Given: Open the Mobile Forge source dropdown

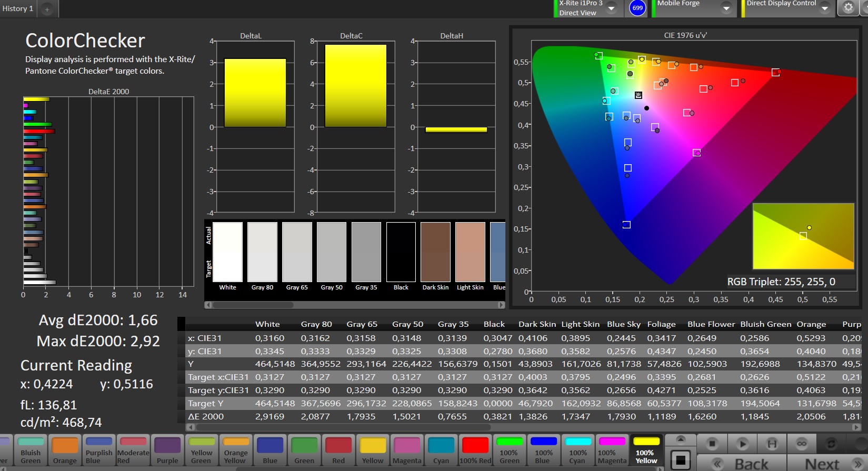Looking at the screenshot, I should [726, 8].
